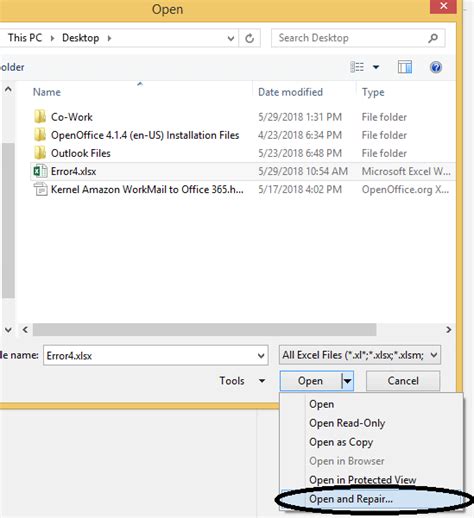Click the Excel icon of Error4.xlsx
Viewport: 474px width, 518px height.
[x=40, y=171]
